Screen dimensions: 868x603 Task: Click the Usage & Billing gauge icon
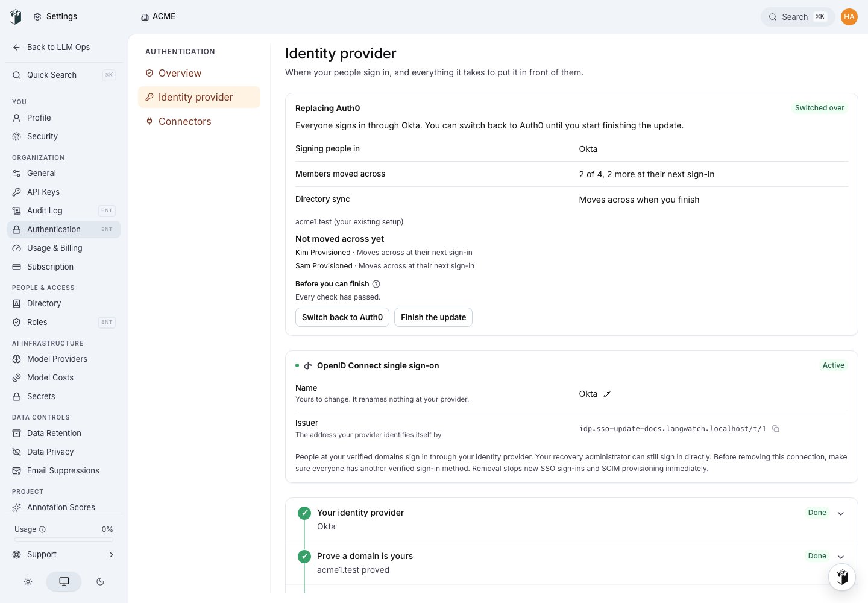click(17, 248)
